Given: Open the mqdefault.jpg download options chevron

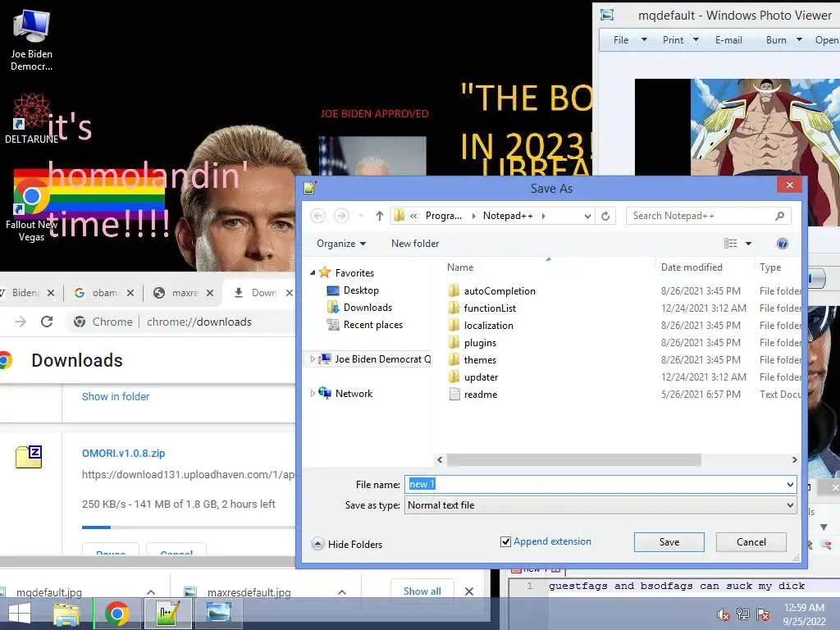Looking at the screenshot, I should (x=151, y=592).
